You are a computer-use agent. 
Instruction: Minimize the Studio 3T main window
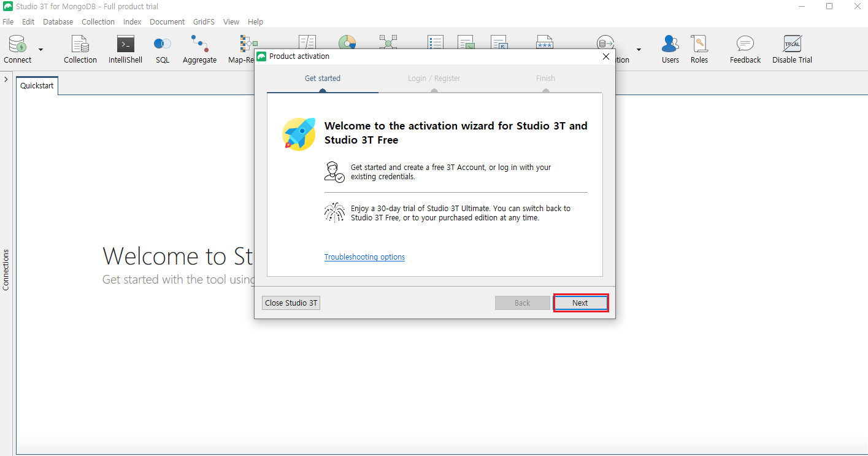pos(802,6)
